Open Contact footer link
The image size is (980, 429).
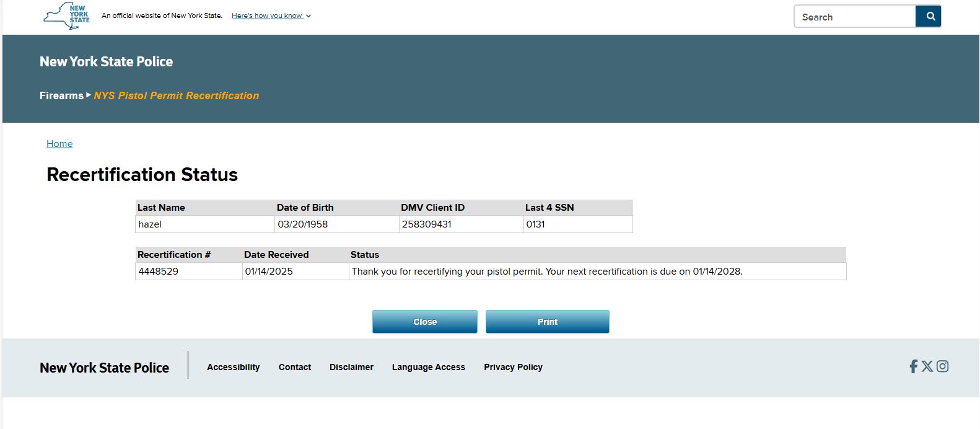point(295,367)
